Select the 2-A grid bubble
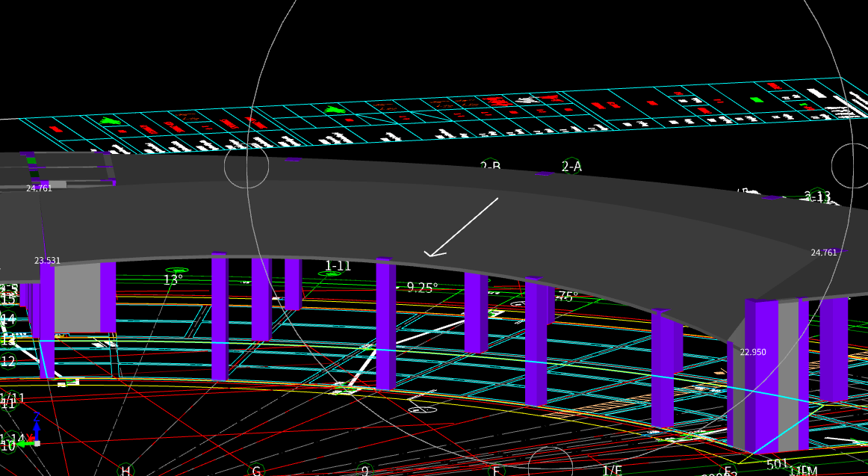 571,166
